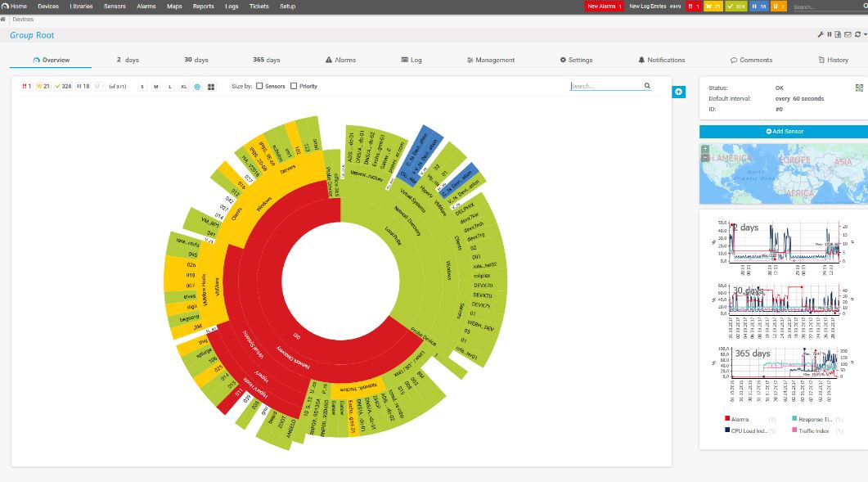Switch to the Overview tab
This screenshot has height=482, width=868.
(51, 60)
